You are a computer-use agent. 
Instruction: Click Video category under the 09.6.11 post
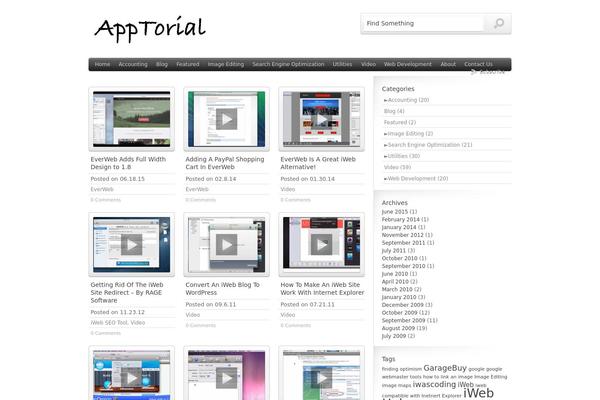(192, 315)
